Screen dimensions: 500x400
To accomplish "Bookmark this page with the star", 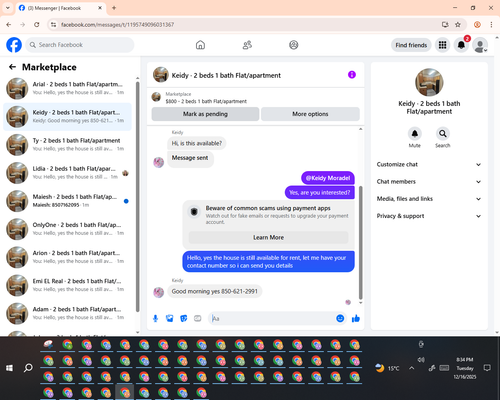I will [458, 25].
